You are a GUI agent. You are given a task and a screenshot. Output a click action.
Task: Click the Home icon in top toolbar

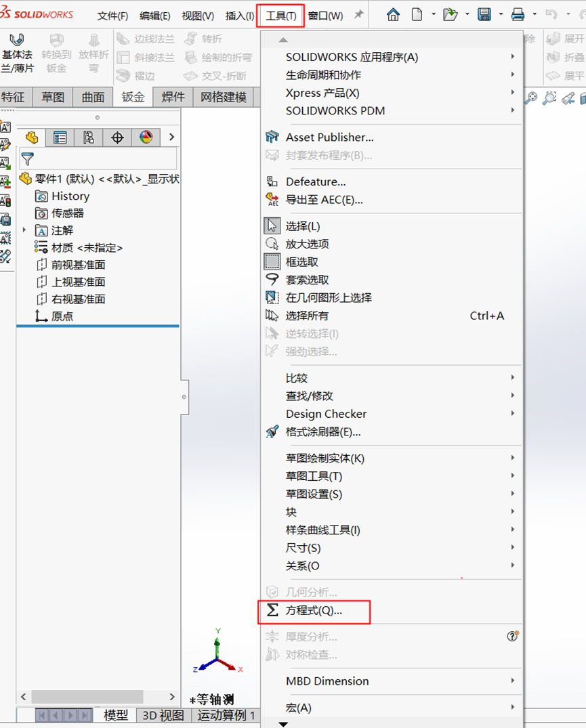(394, 15)
